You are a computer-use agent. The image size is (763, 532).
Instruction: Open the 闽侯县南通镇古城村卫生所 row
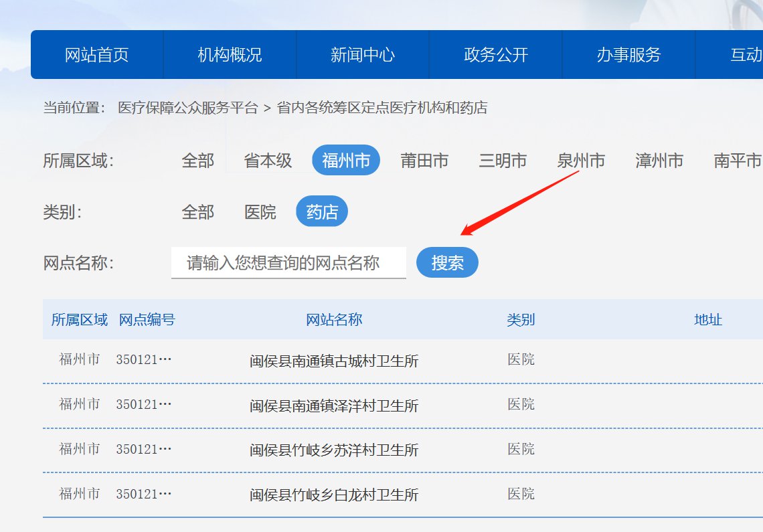click(x=334, y=361)
